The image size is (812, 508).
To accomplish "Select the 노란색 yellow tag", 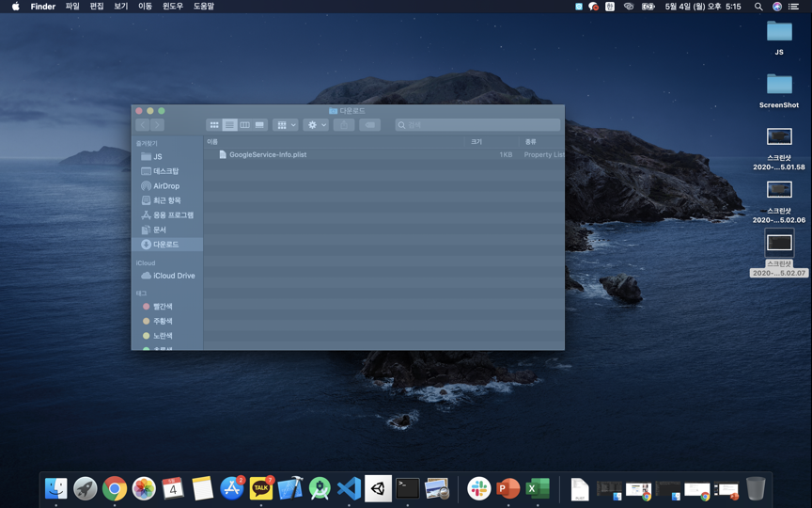I will pyautogui.click(x=167, y=336).
